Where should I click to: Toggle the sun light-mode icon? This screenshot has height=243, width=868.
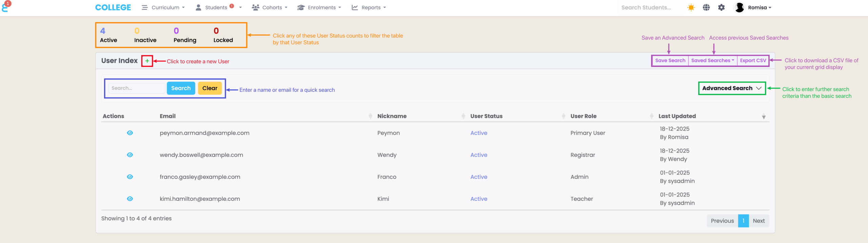(x=691, y=7)
